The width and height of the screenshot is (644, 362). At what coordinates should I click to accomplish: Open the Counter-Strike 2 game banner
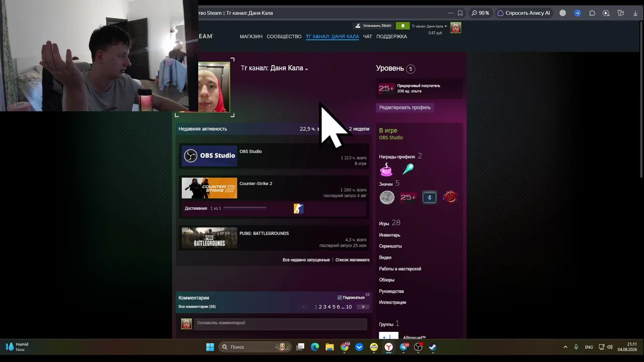coord(209,189)
